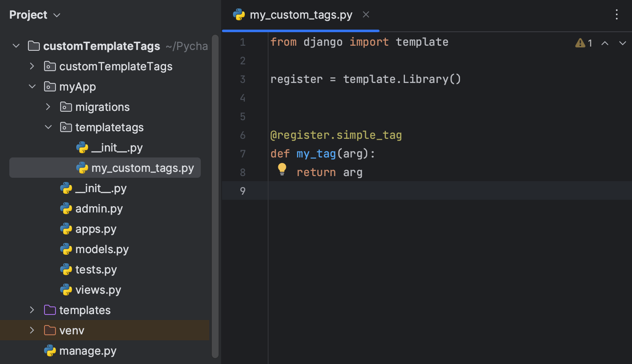Open models.py file
Viewport: 632px width, 364px height.
tap(102, 249)
